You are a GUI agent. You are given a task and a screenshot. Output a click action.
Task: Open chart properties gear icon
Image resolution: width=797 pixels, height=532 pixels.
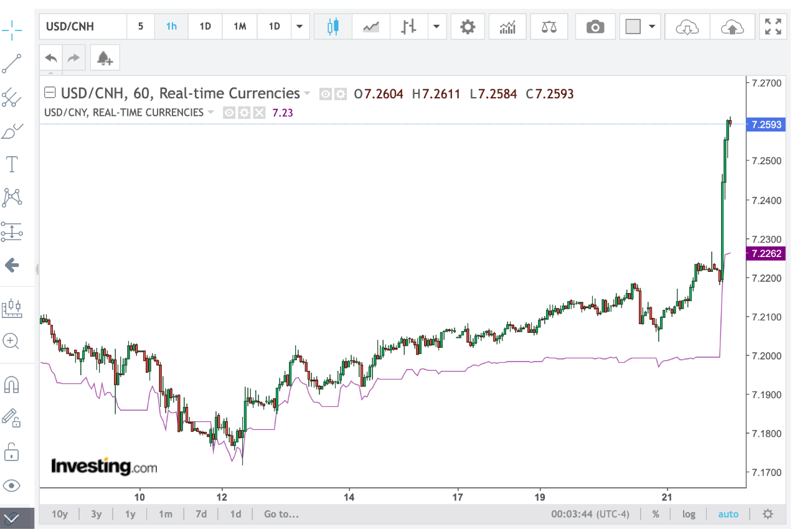click(x=468, y=27)
